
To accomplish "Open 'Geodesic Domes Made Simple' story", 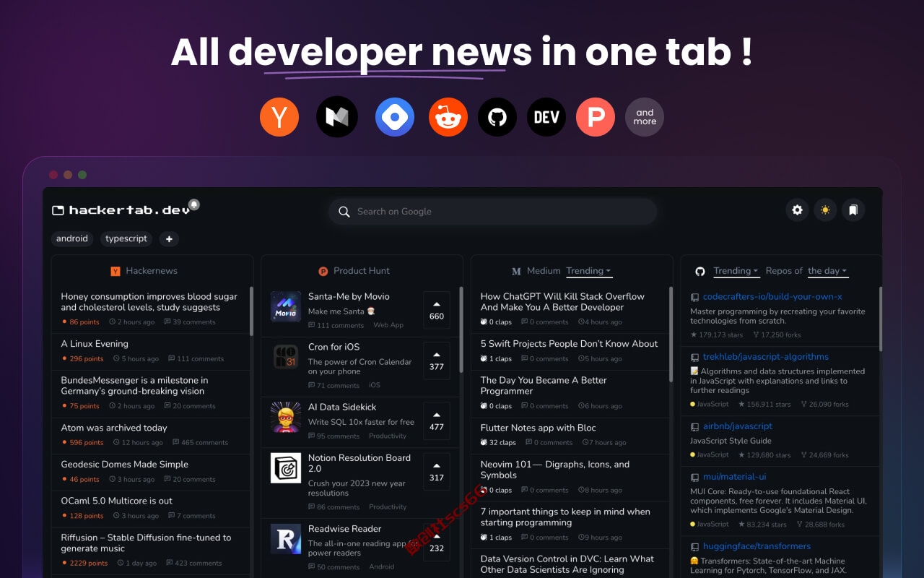I will tap(125, 465).
